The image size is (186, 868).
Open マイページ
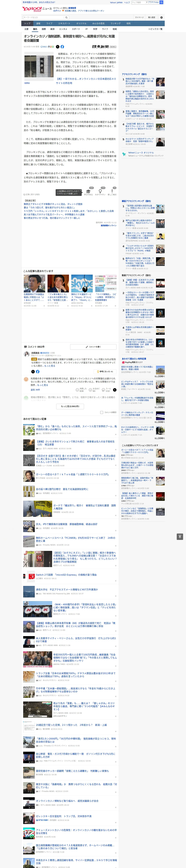(139, 18)
